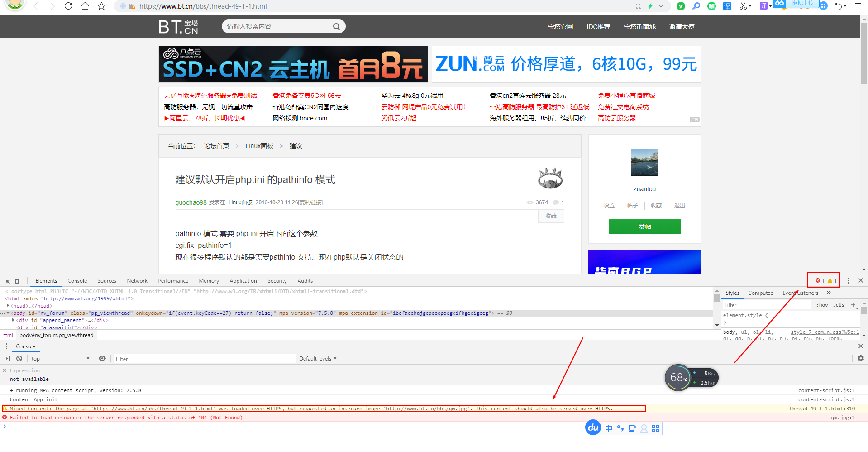Open the DevTools customize menu (three dots)

click(848, 280)
